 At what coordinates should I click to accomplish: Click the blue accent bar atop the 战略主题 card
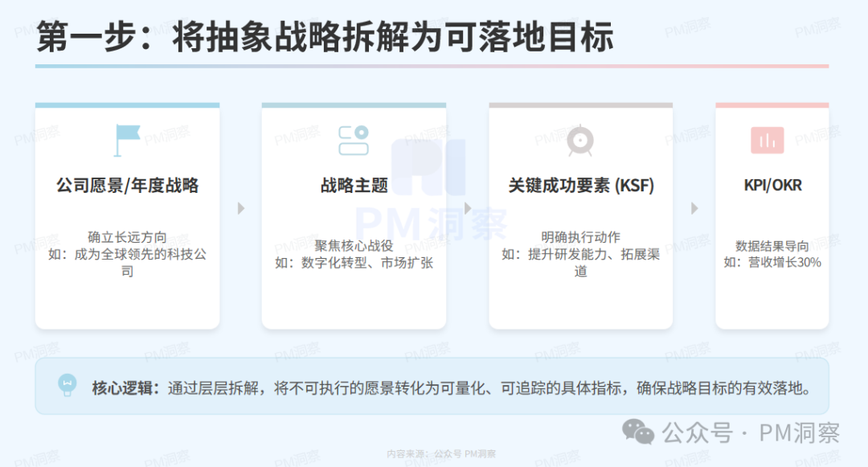(354, 104)
